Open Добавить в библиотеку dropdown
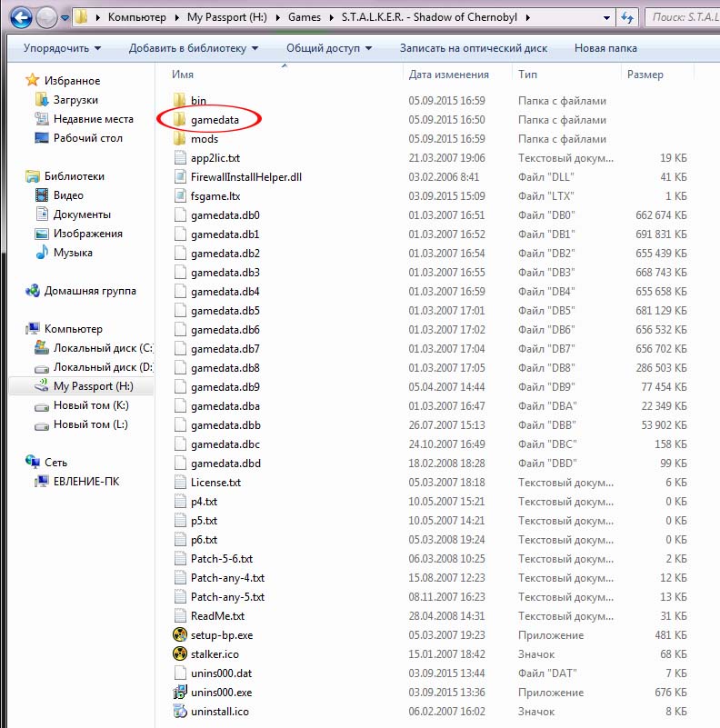 pos(193,48)
